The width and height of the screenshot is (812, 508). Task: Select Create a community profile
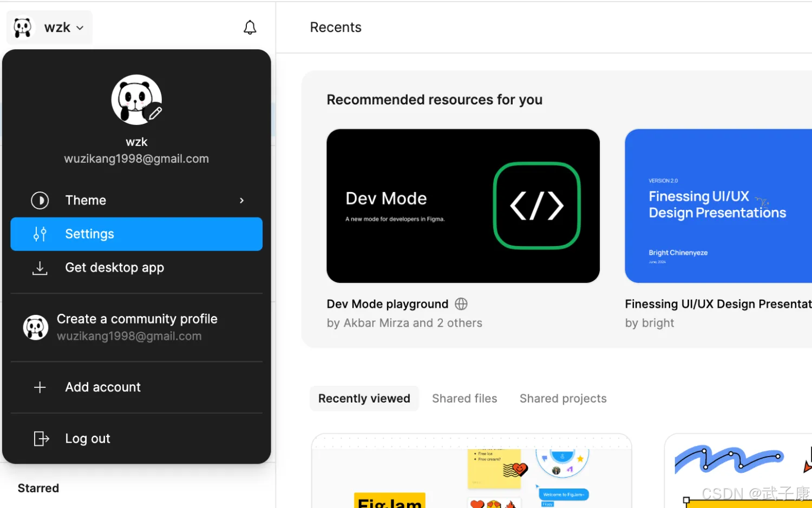coord(136,327)
